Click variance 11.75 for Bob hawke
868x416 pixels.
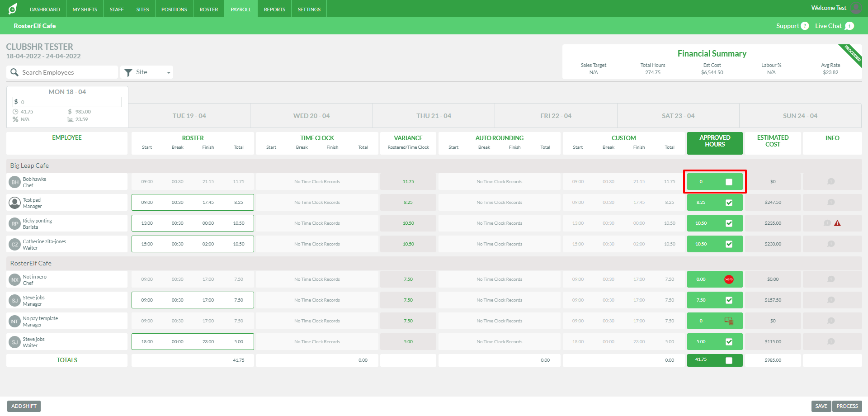coord(408,182)
